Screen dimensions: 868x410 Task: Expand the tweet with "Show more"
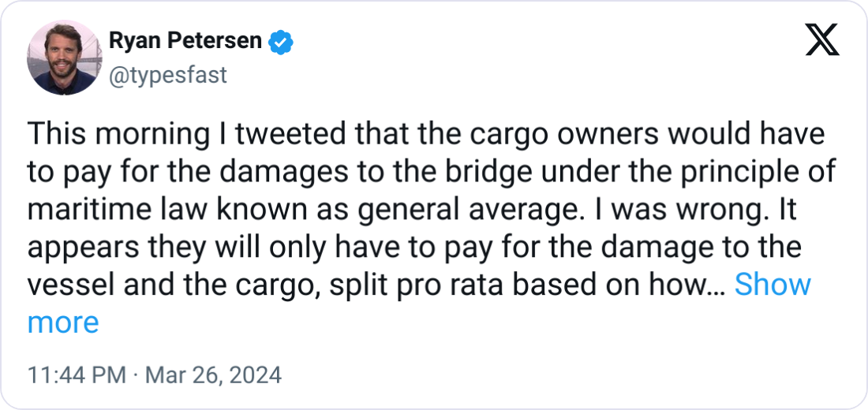(x=773, y=285)
